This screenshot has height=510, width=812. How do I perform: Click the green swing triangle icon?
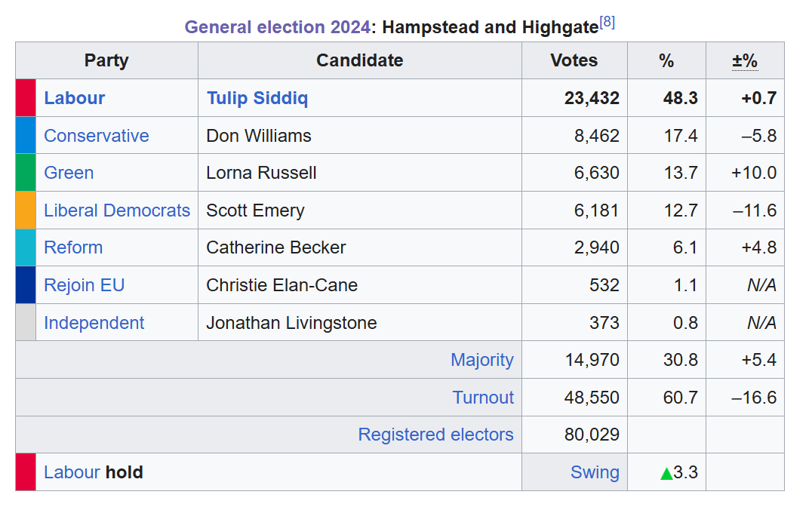(x=666, y=474)
